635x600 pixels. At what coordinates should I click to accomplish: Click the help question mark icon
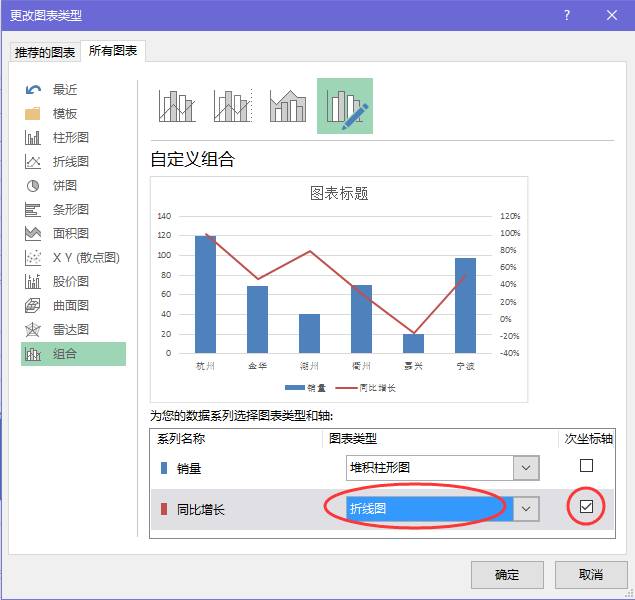coord(567,15)
